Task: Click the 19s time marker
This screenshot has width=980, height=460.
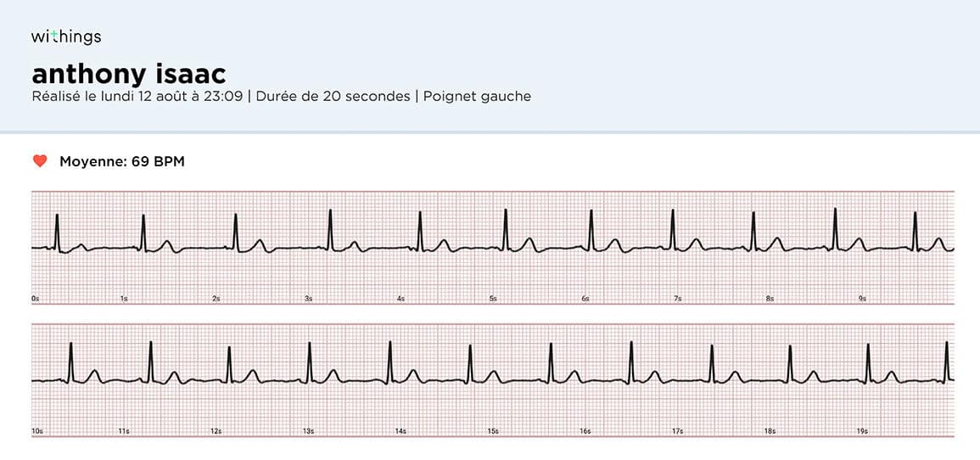Action: point(862,432)
